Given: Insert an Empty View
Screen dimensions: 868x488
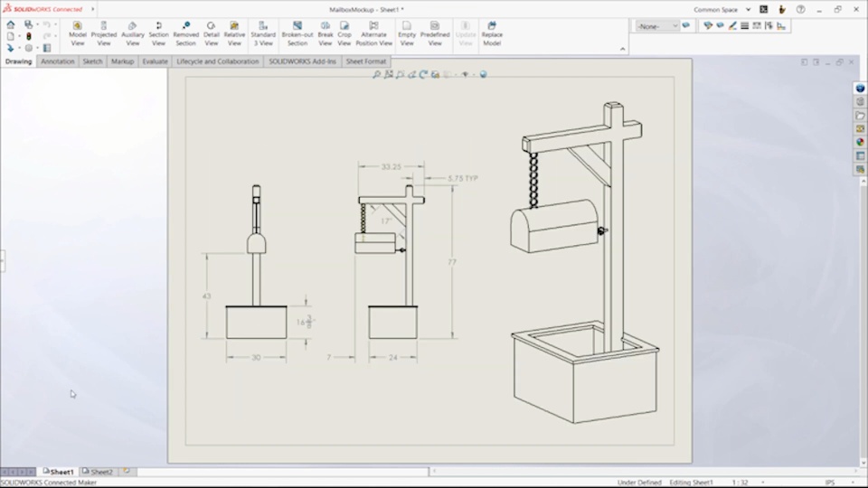Looking at the screenshot, I should point(407,33).
